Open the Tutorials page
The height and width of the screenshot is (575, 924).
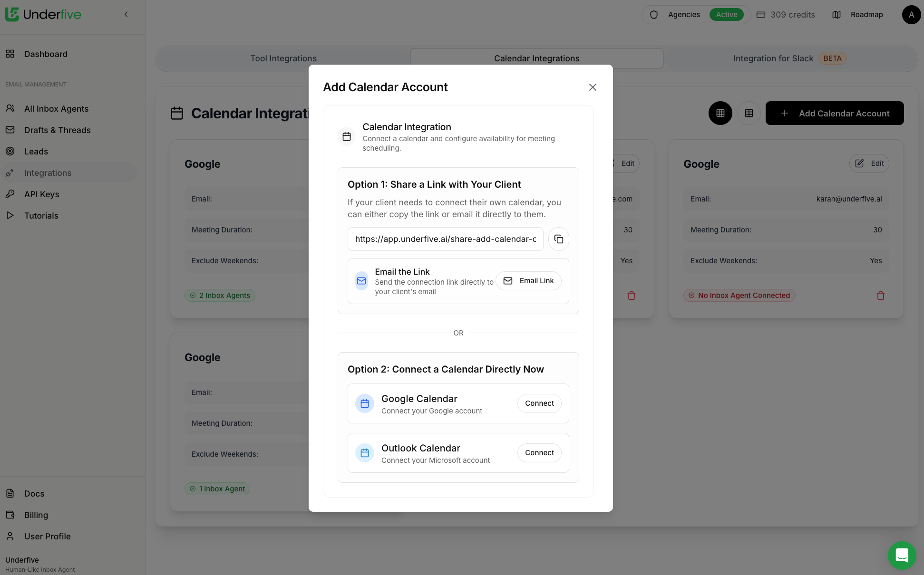coord(41,215)
